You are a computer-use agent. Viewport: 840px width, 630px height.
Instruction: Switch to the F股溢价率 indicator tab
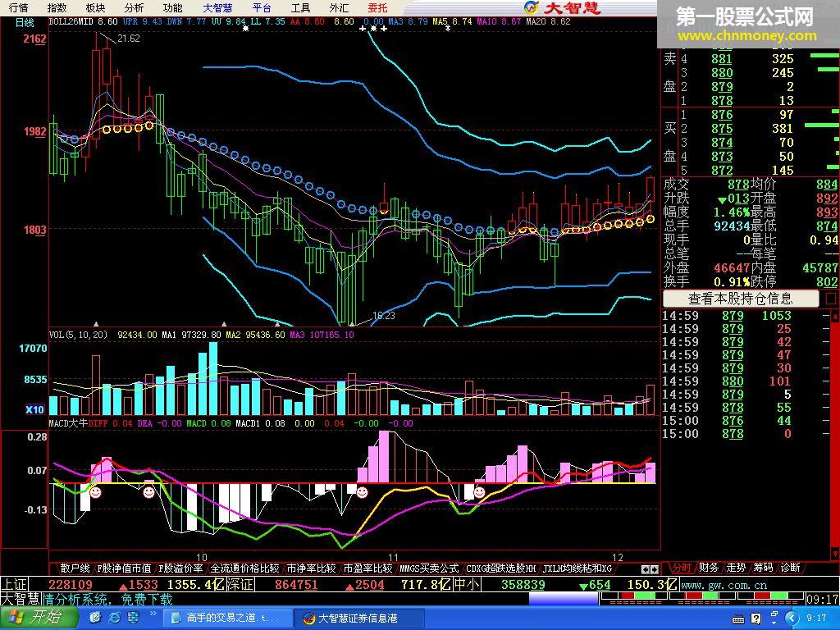tap(181, 568)
